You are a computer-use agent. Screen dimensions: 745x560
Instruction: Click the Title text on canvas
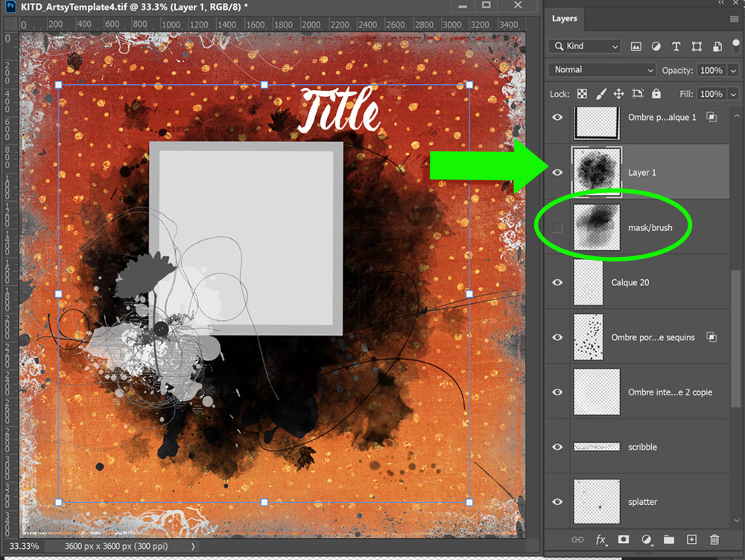339,110
